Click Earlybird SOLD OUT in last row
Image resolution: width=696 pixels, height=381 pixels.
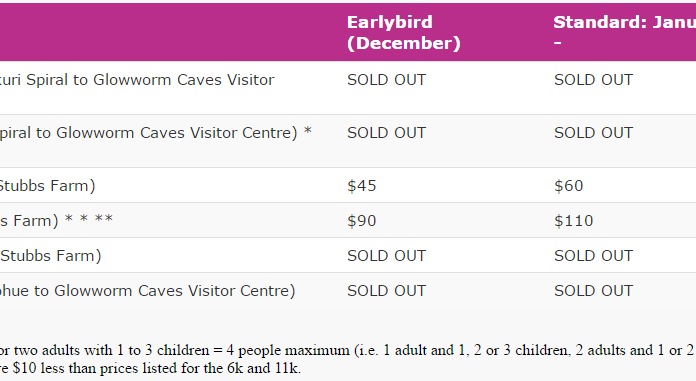(387, 291)
